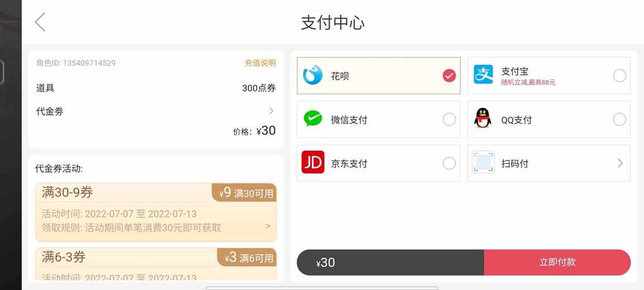Tap the QQ penguin payment icon
644x290 pixels.
[483, 118]
